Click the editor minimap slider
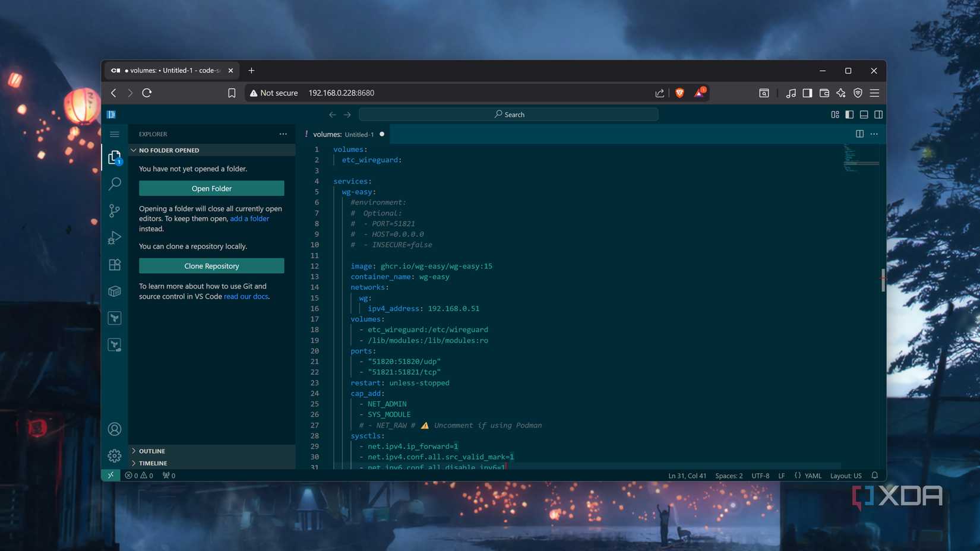This screenshot has height=551, width=980. 861,162
